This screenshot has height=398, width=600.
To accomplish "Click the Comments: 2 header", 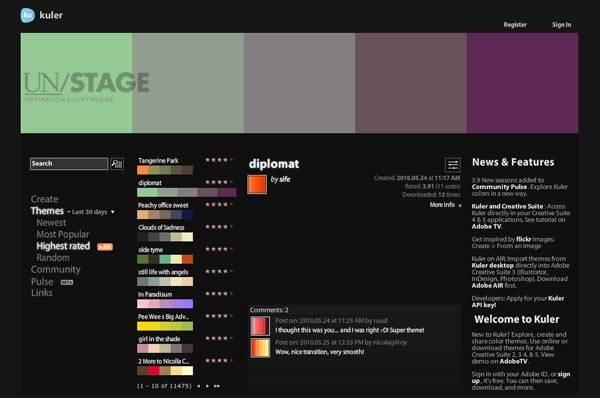I will click(269, 310).
